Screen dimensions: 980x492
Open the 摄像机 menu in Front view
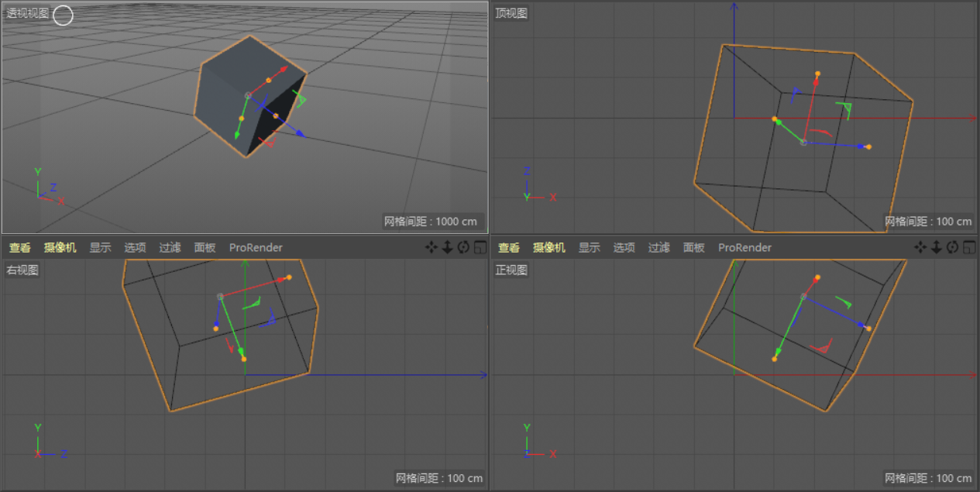pyautogui.click(x=548, y=247)
